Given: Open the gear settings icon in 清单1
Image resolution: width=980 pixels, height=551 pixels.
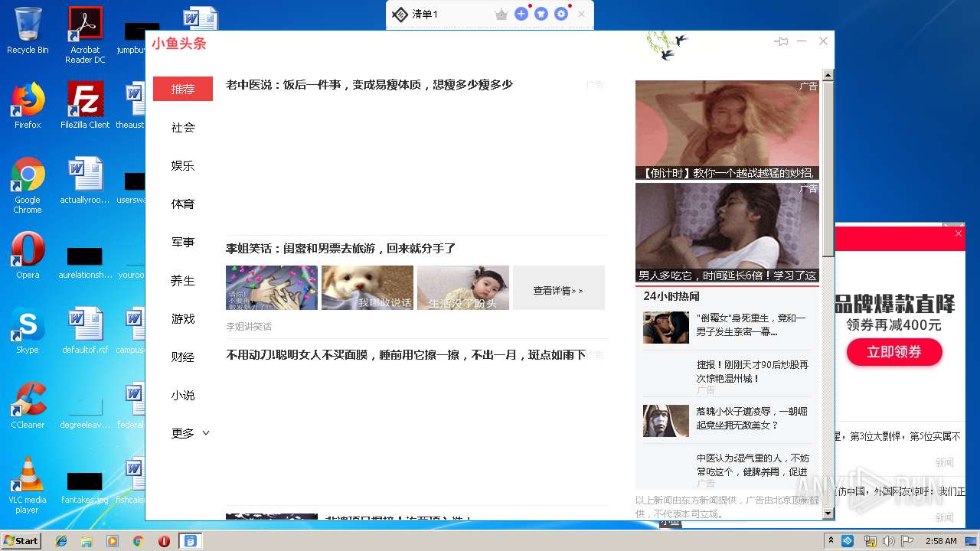Looking at the screenshot, I should 561,14.
